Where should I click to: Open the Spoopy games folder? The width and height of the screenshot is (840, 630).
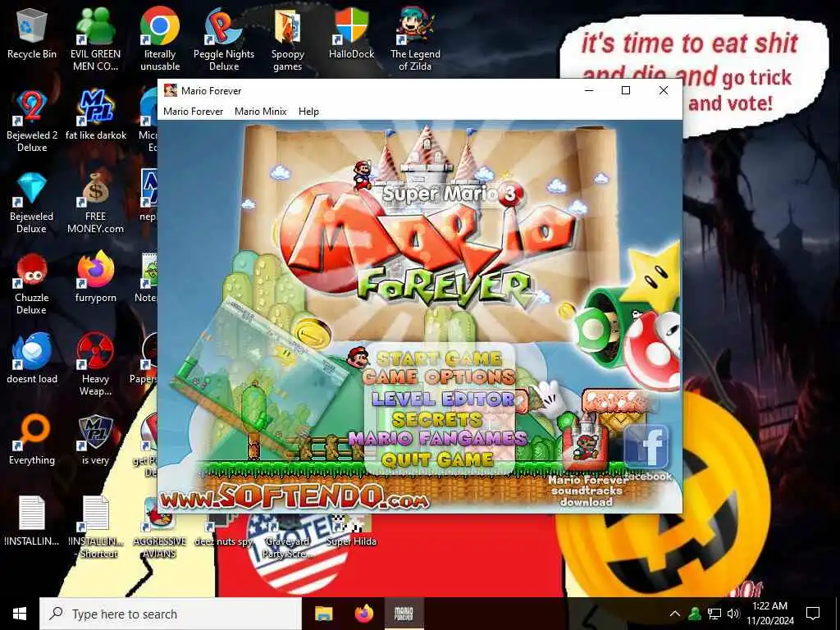tap(288, 39)
